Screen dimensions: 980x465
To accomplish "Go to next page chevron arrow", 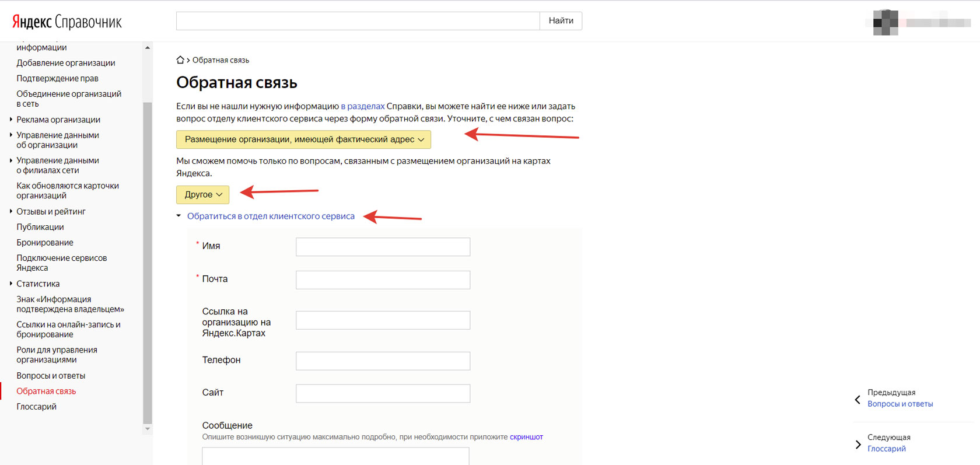I will (857, 445).
